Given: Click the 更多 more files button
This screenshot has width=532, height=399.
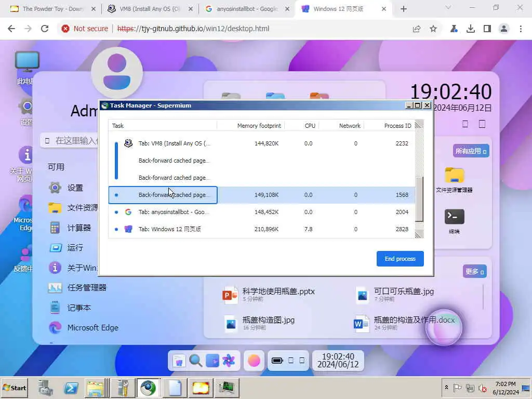Looking at the screenshot, I should [x=475, y=271].
